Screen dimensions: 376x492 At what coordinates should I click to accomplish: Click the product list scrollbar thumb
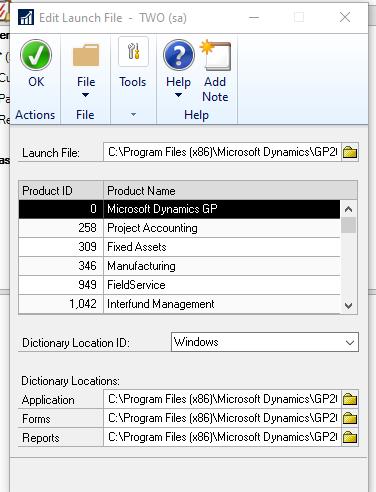(x=349, y=225)
